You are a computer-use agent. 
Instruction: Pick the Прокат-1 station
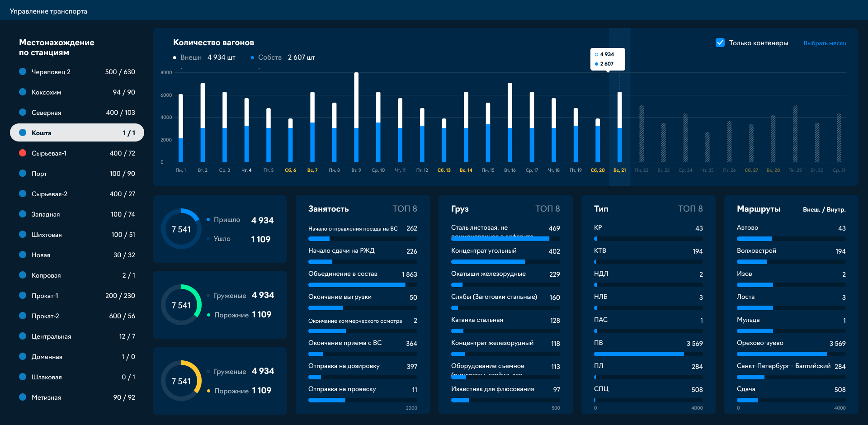point(77,295)
